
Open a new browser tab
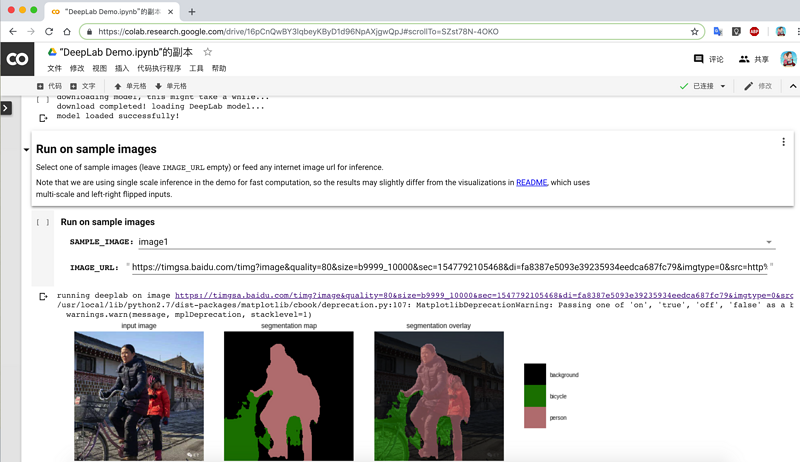coord(192,12)
